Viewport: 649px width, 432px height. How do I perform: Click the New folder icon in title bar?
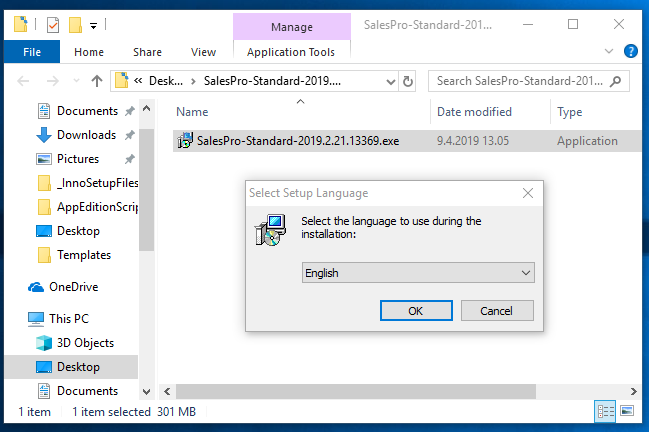coord(75,25)
